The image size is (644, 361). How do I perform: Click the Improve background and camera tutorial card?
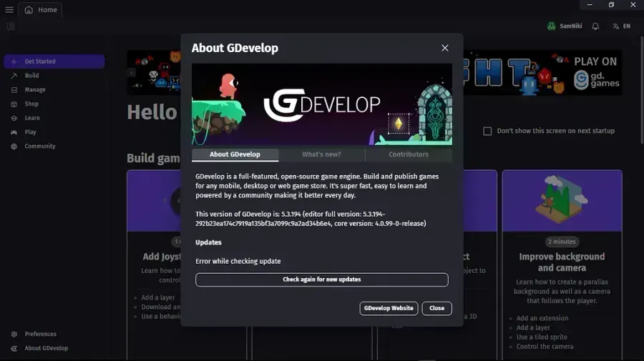[x=562, y=262]
